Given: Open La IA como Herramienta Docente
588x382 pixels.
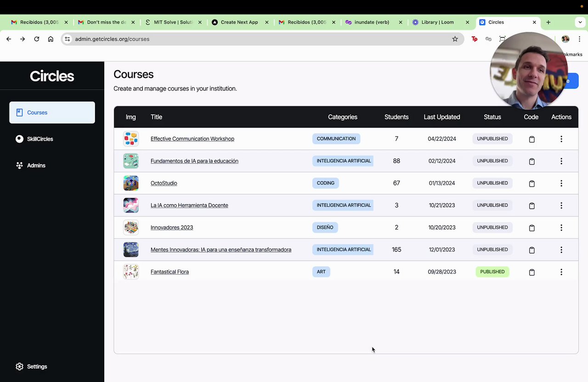Looking at the screenshot, I should tap(189, 205).
